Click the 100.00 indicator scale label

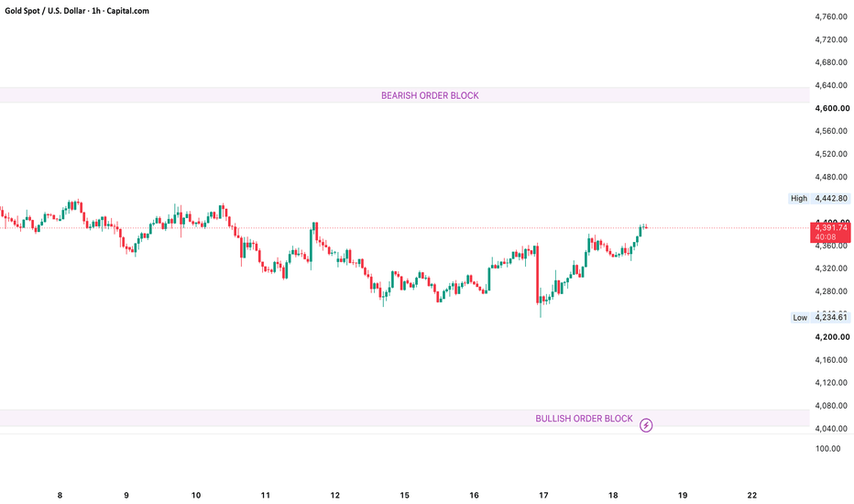pos(827,448)
